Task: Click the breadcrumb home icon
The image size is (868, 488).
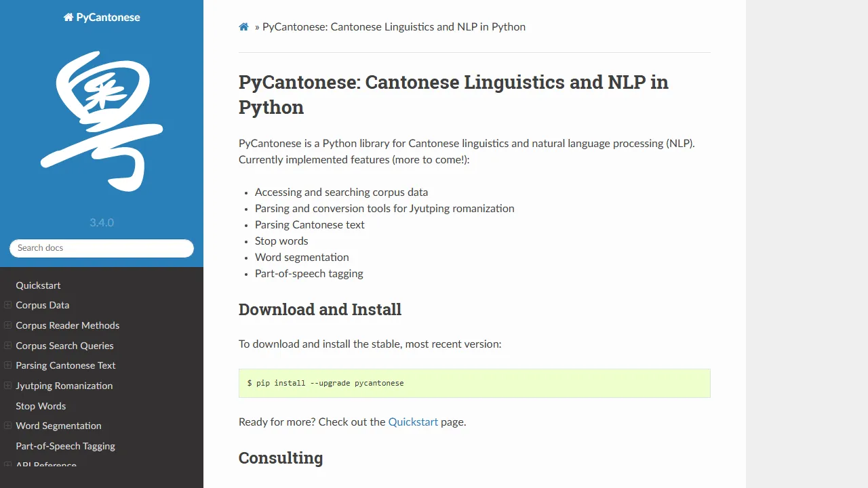Action: 243,26
